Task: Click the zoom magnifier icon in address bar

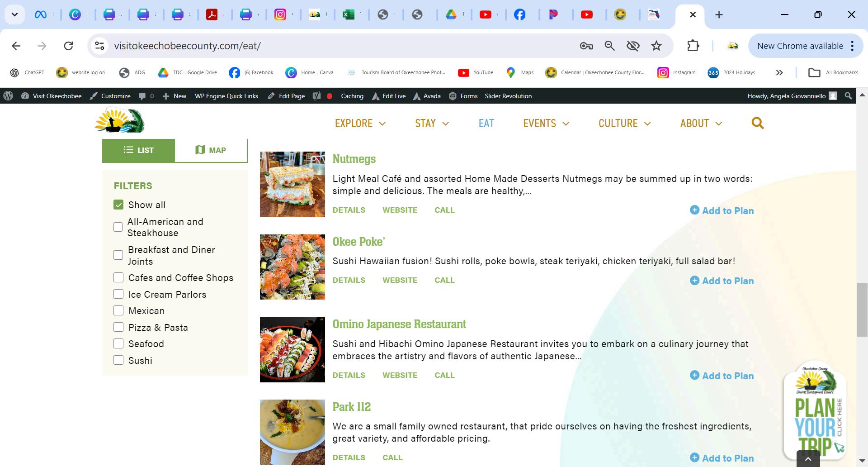Action: pyautogui.click(x=610, y=46)
